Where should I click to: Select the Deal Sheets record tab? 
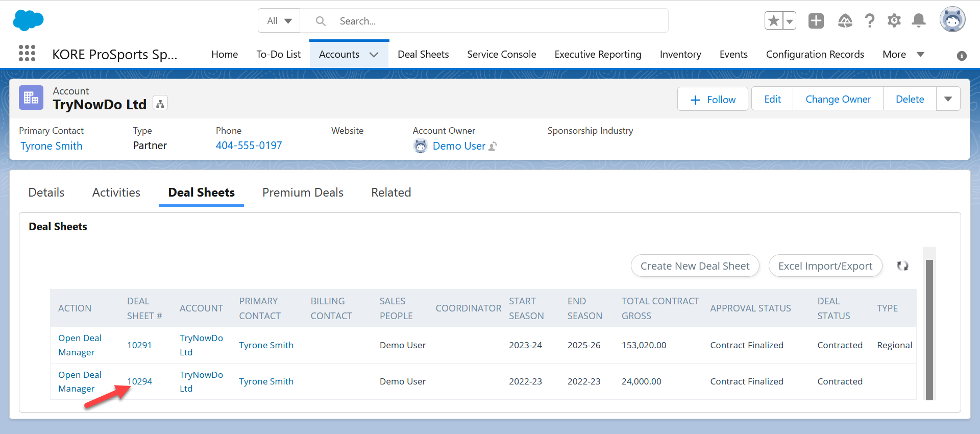pos(202,192)
